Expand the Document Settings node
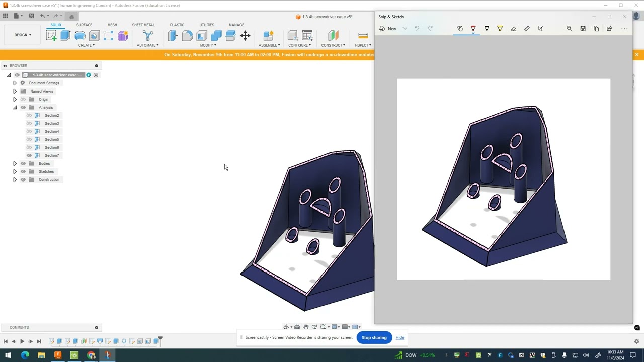644x362 pixels. click(x=15, y=83)
